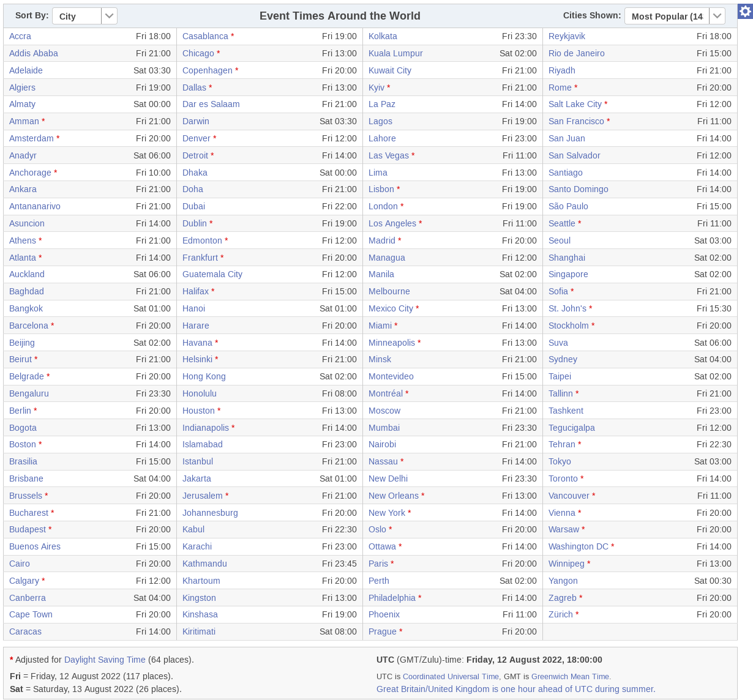
Task: Open the New York city link
Action: coord(387,513)
